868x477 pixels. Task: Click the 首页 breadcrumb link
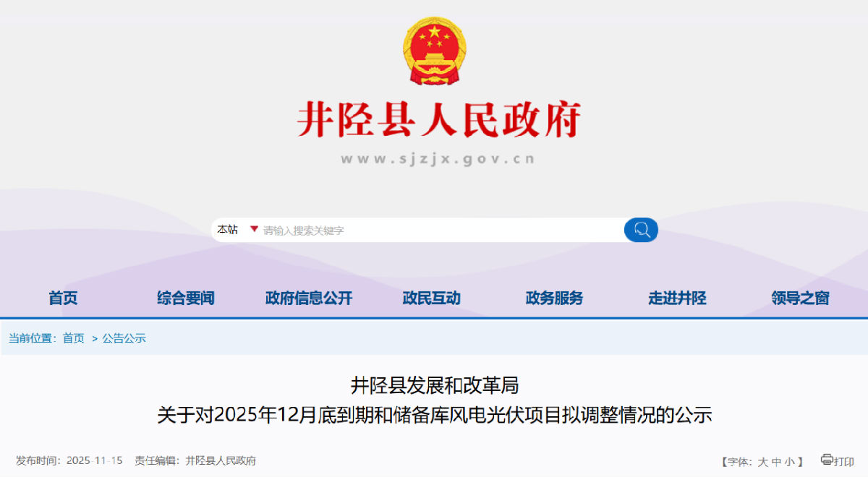click(x=74, y=338)
